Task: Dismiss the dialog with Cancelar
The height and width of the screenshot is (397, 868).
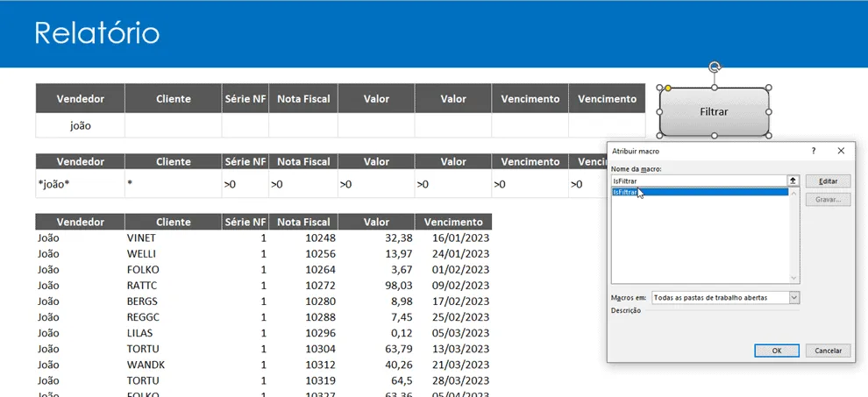Action: [x=828, y=351]
